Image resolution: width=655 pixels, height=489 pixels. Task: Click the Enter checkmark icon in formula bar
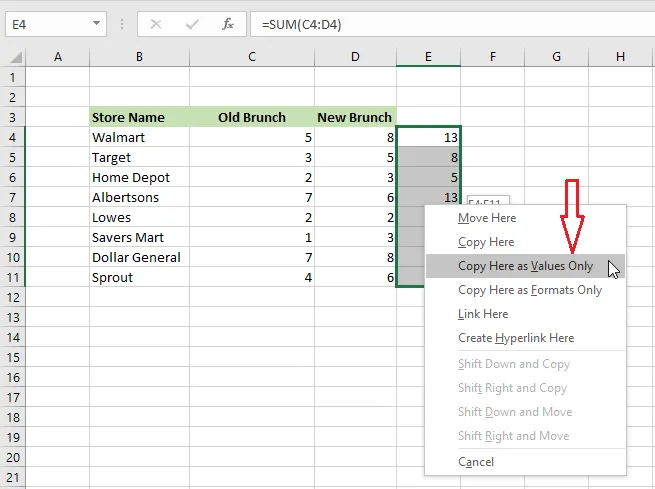click(x=192, y=24)
